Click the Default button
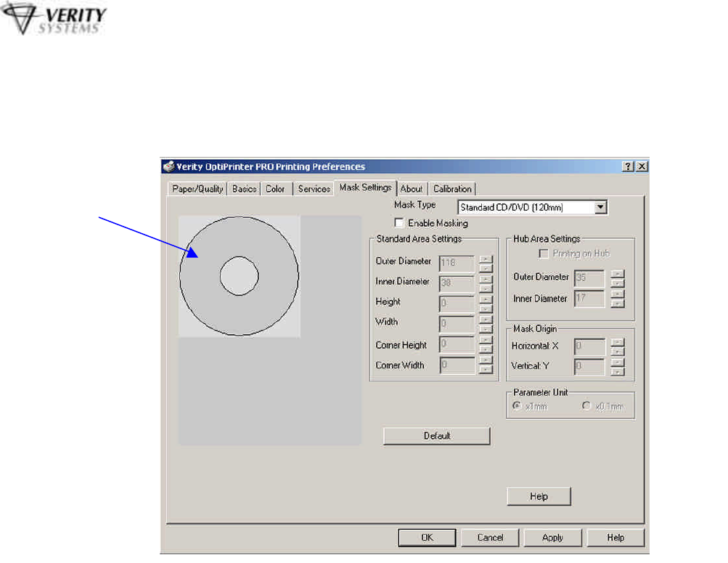The image size is (728, 563). pyautogui.click(x=437, y=436)
